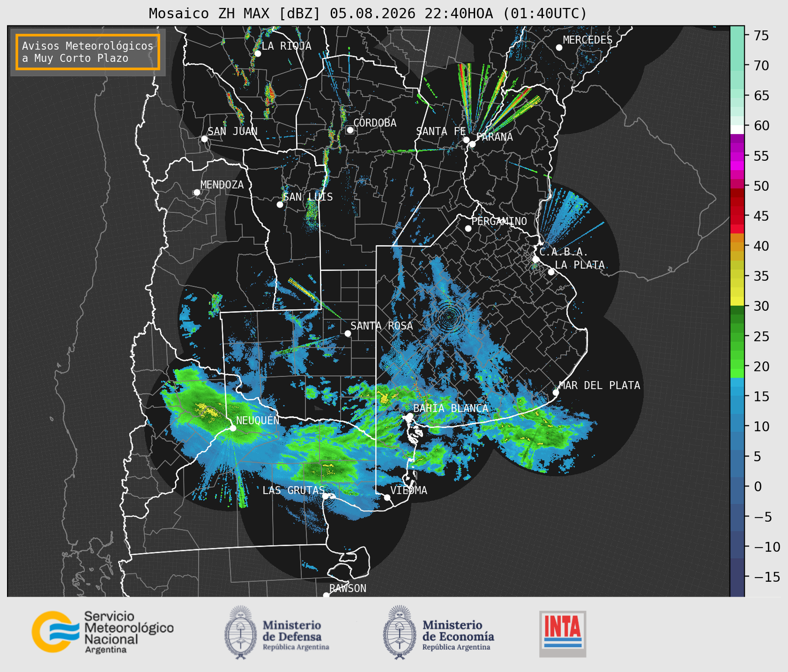Click the Mar del Plata marker dot
The height and width of the screenshot is (672, 788).
(x=555, y=392)
